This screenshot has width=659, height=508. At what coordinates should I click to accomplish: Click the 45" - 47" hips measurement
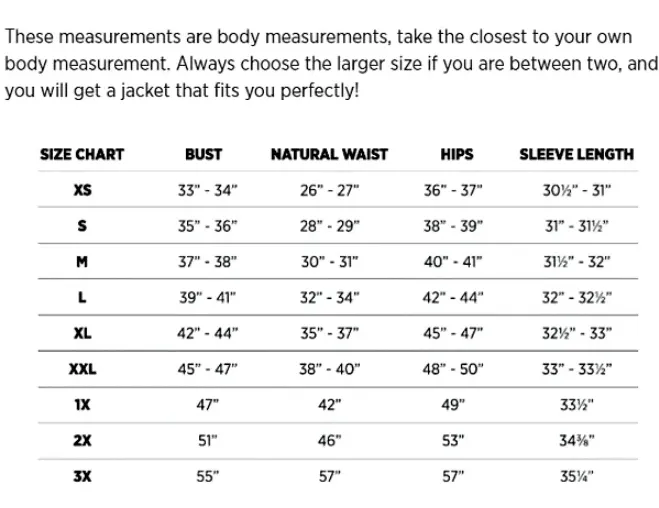[x=453, y=334]
